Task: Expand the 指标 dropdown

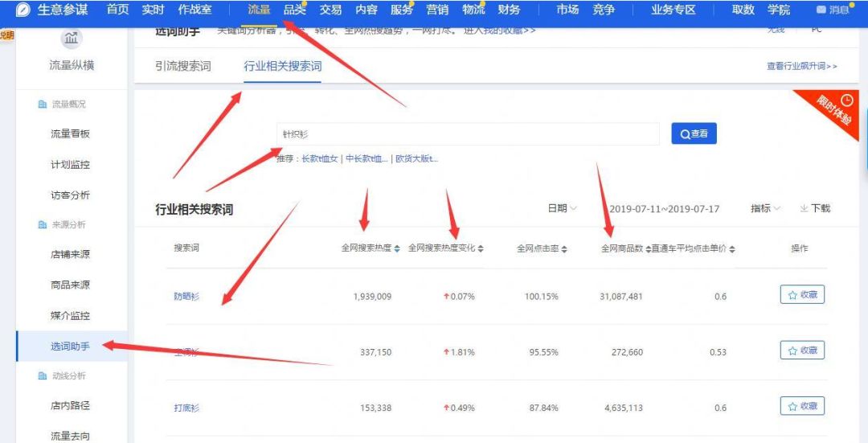Action: (765, 208)
